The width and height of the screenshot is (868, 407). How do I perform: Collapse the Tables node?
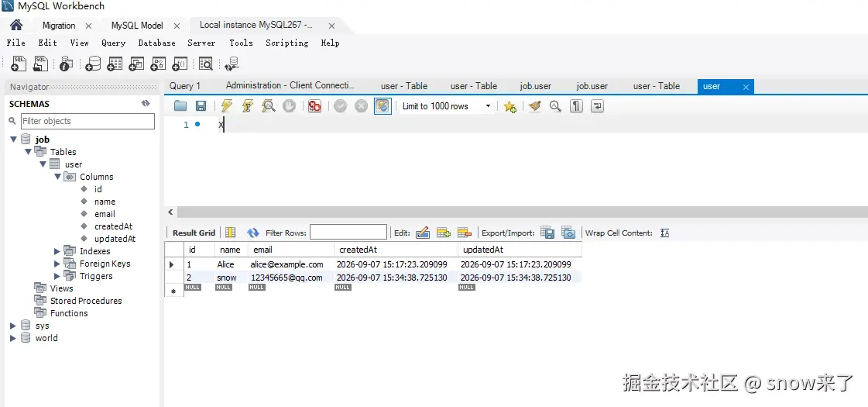tap(28, 152)
